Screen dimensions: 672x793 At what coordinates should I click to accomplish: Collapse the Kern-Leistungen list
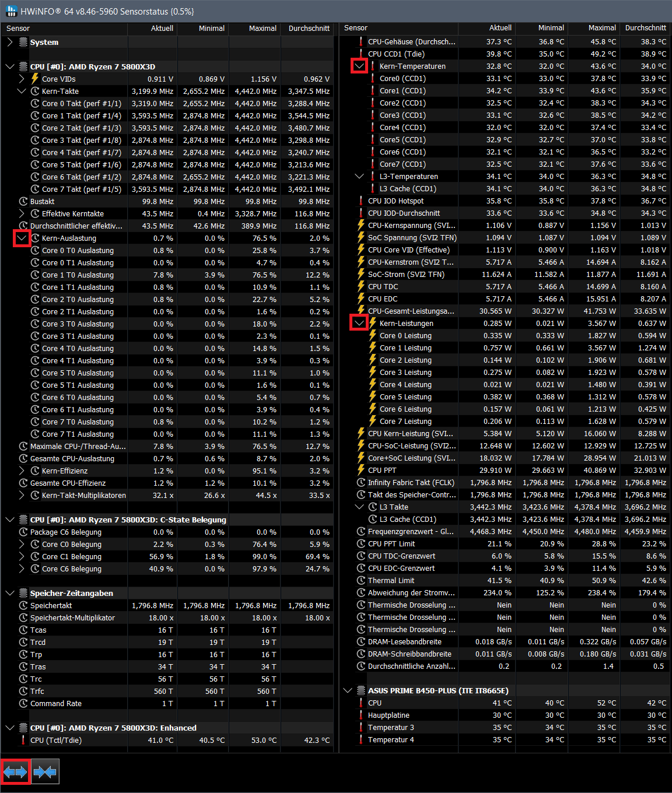pos(359,323)
